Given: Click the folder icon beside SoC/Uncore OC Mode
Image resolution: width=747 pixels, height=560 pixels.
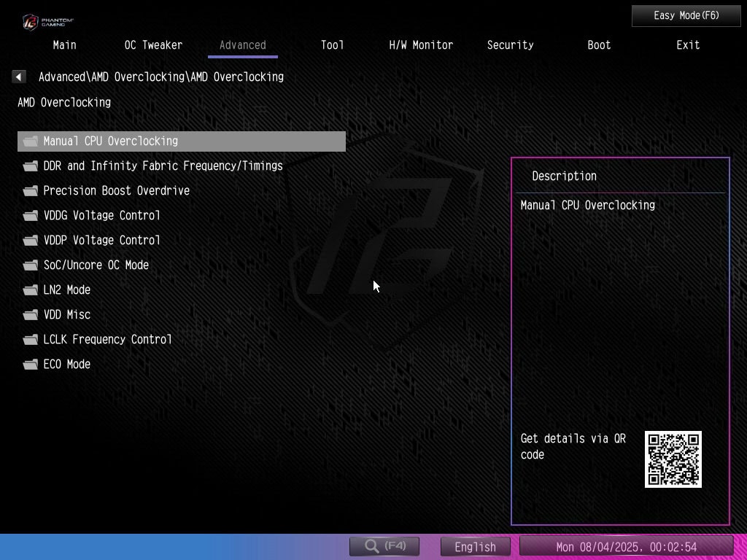Looking at the screenshot, I should coord(31,265).
